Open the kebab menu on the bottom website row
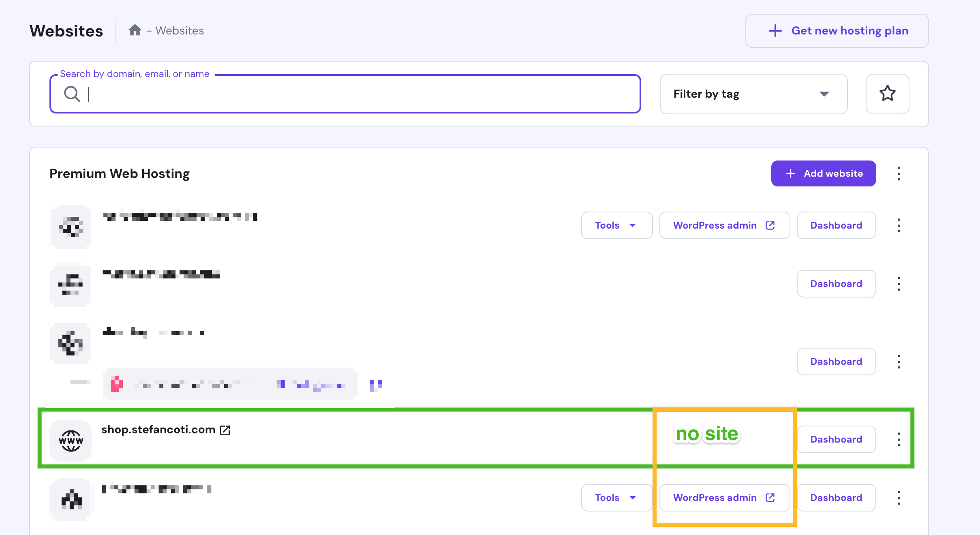The height and width of the screenshot is (535, 980). (899, 498)
